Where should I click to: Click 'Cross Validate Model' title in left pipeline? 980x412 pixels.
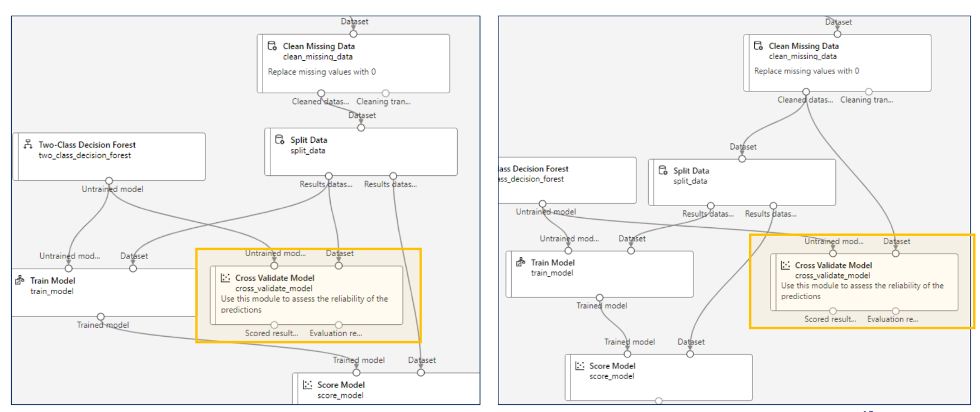[x=275, y=278]
